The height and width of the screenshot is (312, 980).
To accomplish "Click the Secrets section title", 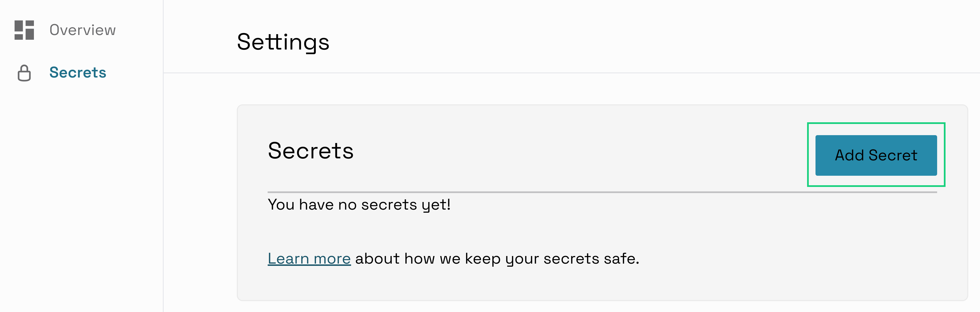I will (311, 151).
